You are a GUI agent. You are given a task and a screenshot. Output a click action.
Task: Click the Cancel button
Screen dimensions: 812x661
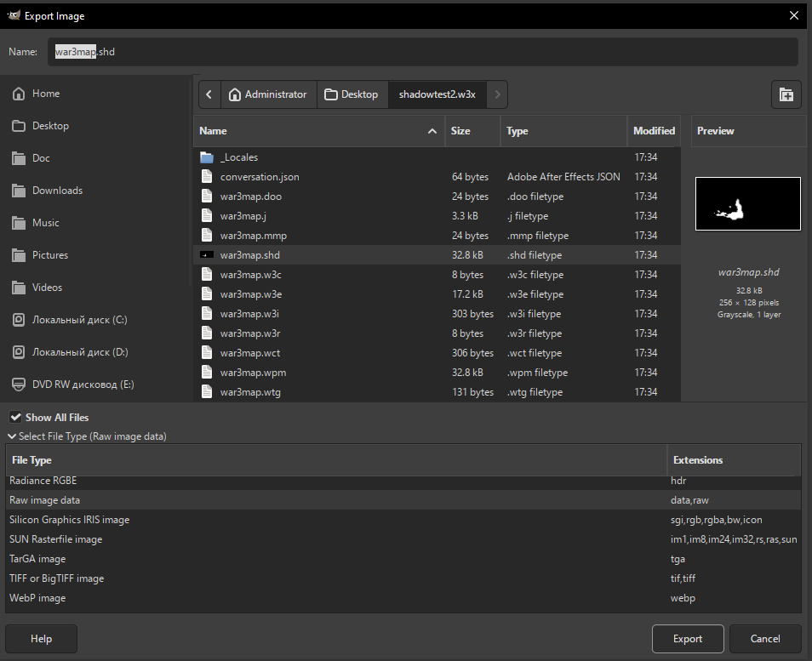tap(765, 639)
